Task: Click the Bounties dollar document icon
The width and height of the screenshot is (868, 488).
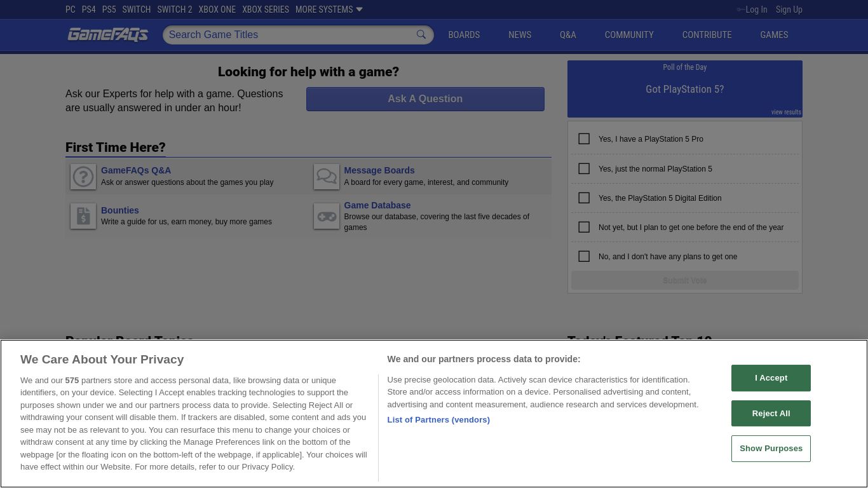Action: 83,216
